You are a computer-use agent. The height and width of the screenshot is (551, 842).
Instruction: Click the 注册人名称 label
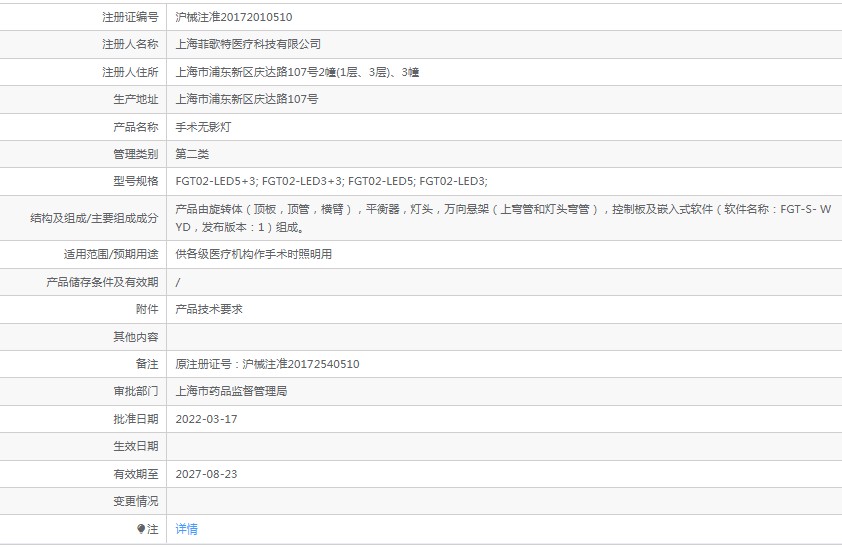point(130,45)
